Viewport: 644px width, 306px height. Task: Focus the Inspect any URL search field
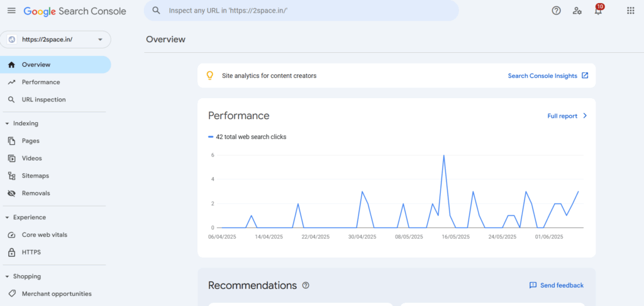coord(301,11)
